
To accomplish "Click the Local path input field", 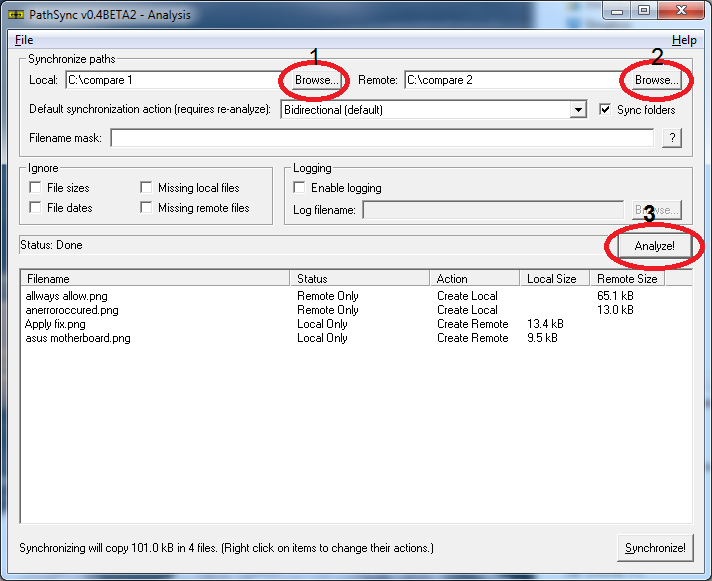I will (175, 80).
